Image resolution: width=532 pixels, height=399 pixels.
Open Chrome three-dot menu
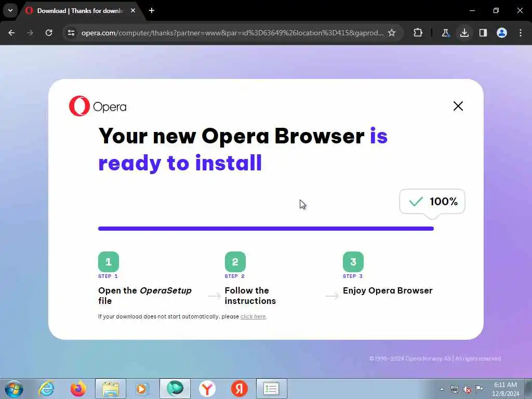click(521, 33)
